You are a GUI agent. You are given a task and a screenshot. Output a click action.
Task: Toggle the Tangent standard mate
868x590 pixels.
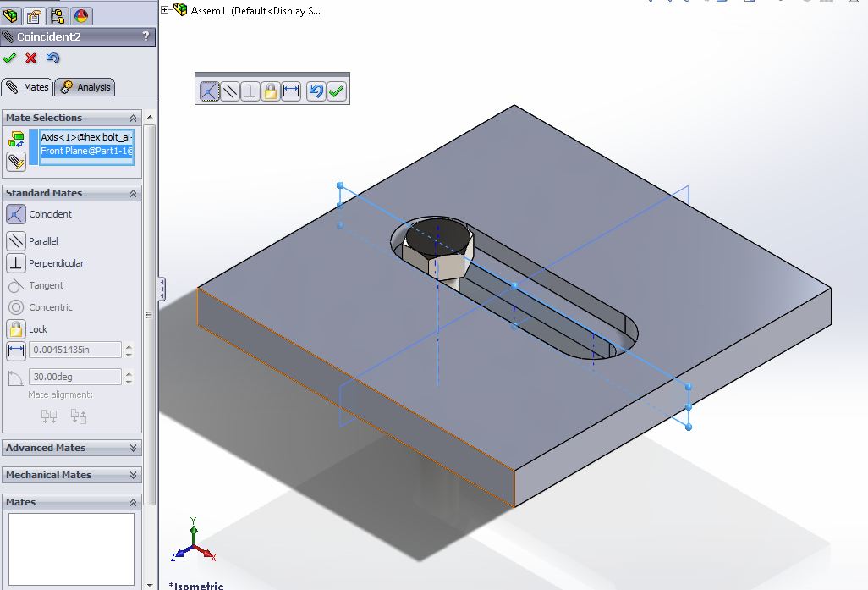(x=16, y=285)
